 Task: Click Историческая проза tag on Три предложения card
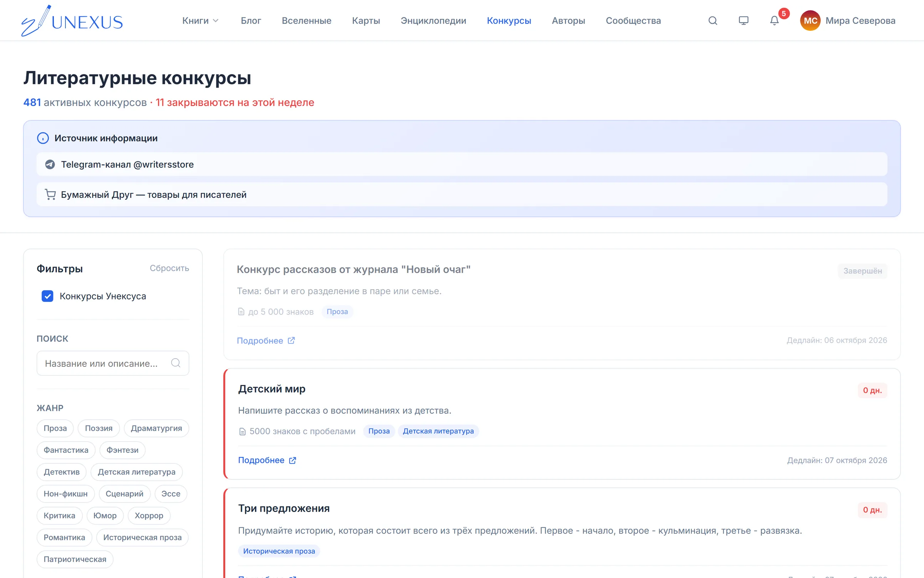[x=279, y=551]
